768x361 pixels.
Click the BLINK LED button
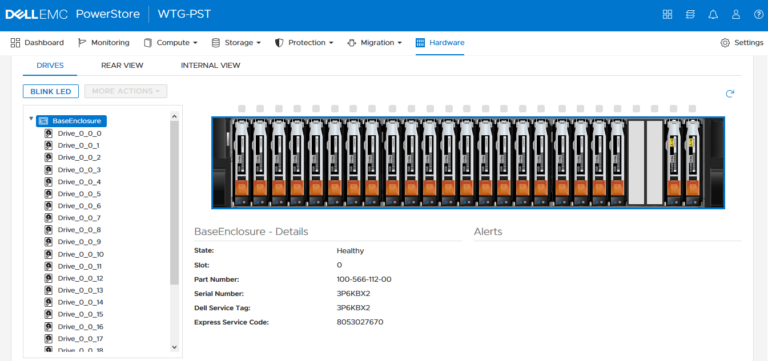click(x=51, y=91)
